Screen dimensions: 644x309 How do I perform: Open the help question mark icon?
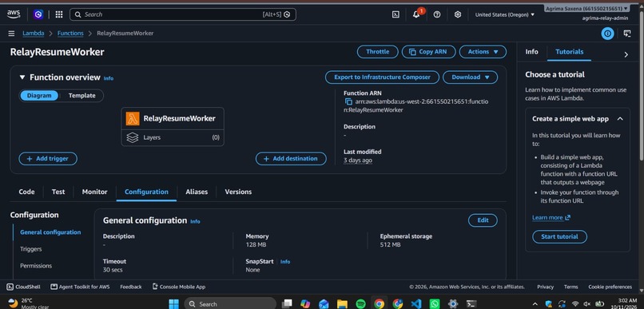point(437,14)
